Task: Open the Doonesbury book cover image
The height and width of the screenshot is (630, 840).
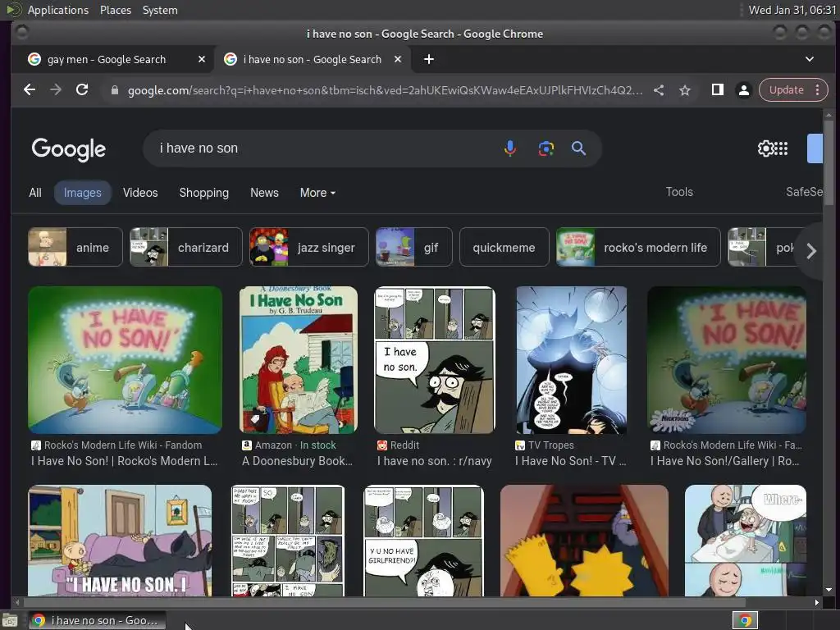Action: pyautogui.click(x=299, y=359)
